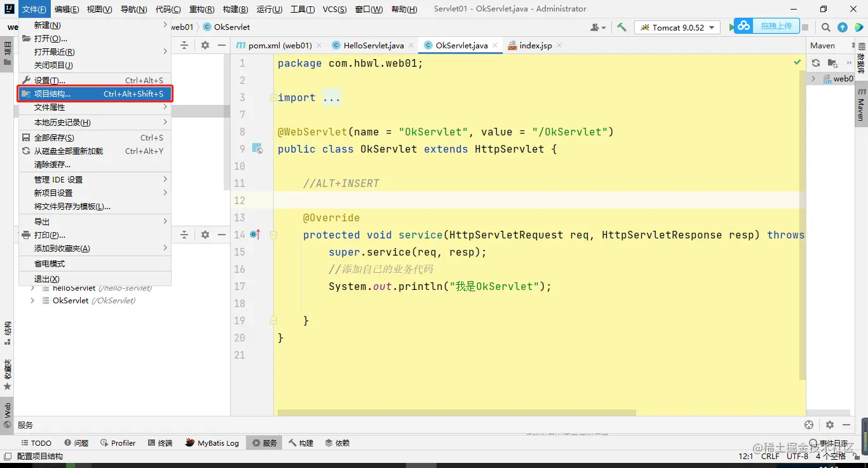The height and width of the screenshot is (468, 868).
Task: Select 关闭项目(J) menu entry
Action: (x=94, y=65)
